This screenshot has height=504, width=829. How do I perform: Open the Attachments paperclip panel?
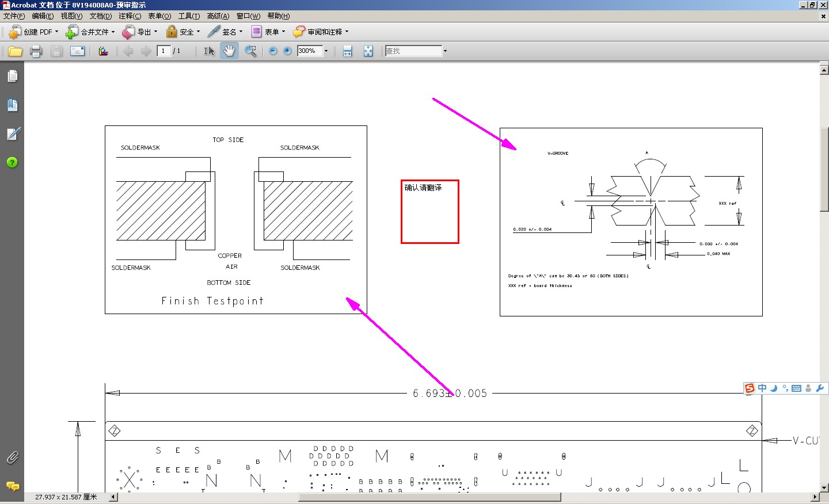click(13, 458)
